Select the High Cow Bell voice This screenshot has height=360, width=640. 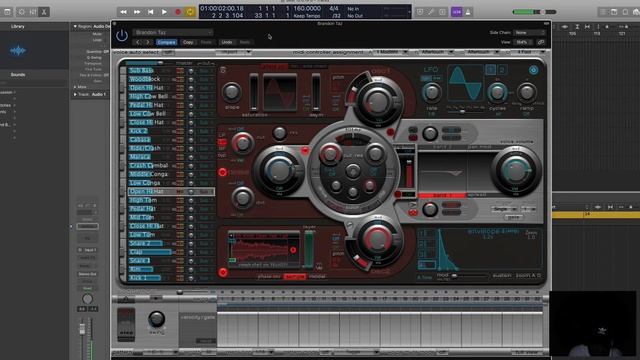[x=148, y=96]
